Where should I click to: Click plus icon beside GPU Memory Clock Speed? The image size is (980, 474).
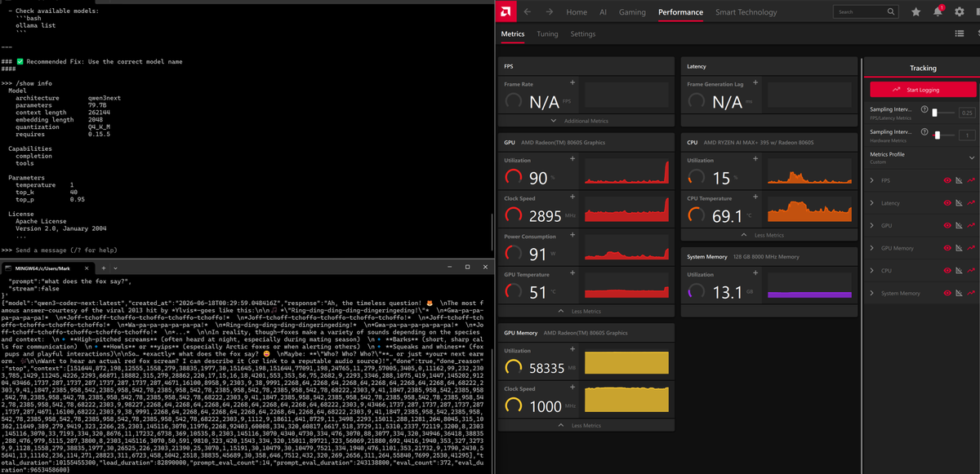[572, 389]
